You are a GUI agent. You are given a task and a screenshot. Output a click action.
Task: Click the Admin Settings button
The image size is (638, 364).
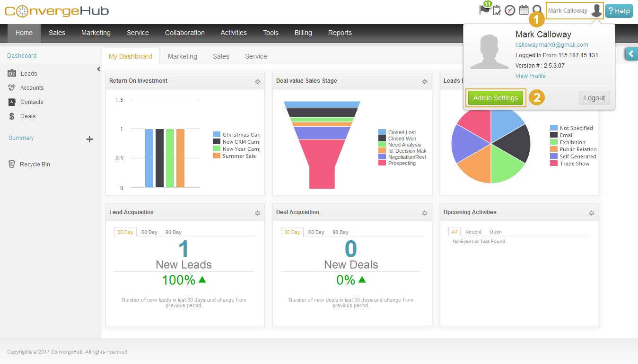pos(495,98)
